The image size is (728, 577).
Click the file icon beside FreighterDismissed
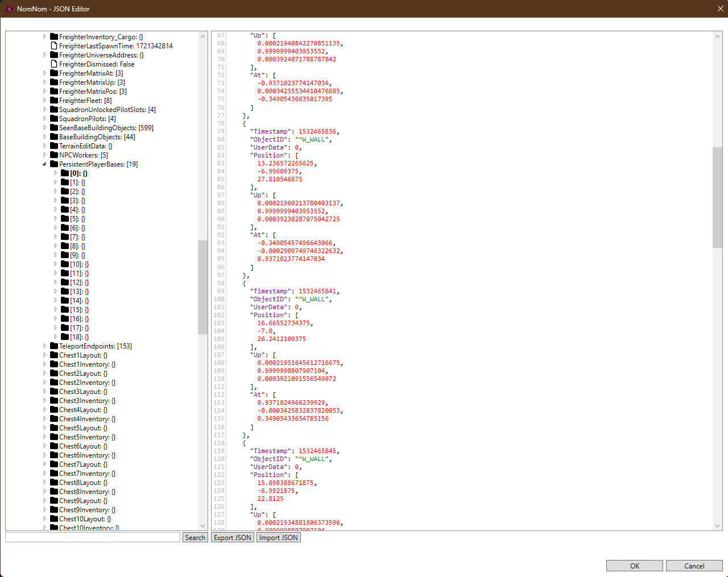[x=54, y=64]
